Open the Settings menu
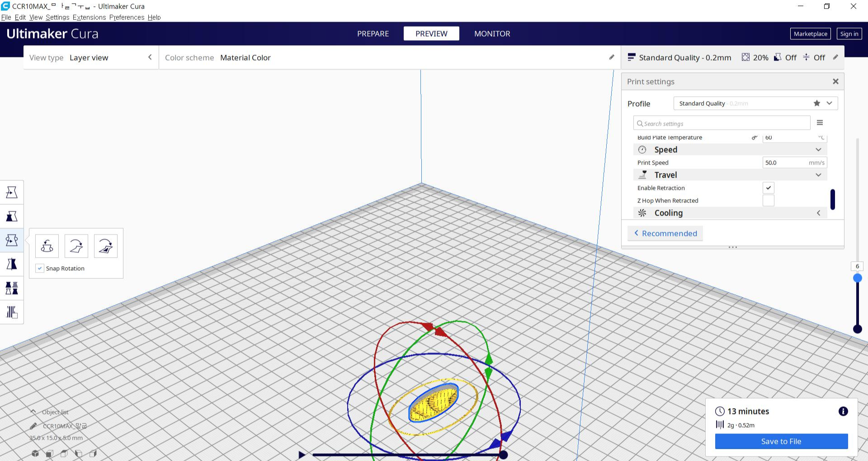868x461 pixels. [57, 17]
